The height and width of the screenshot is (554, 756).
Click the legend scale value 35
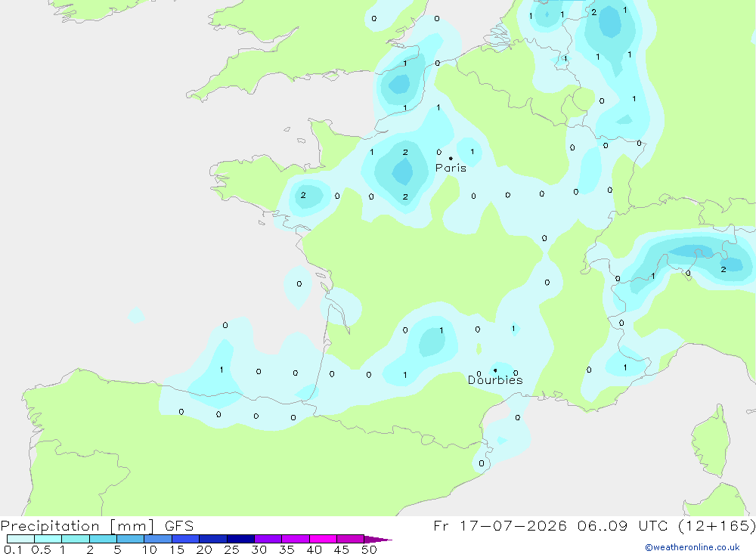287,549
